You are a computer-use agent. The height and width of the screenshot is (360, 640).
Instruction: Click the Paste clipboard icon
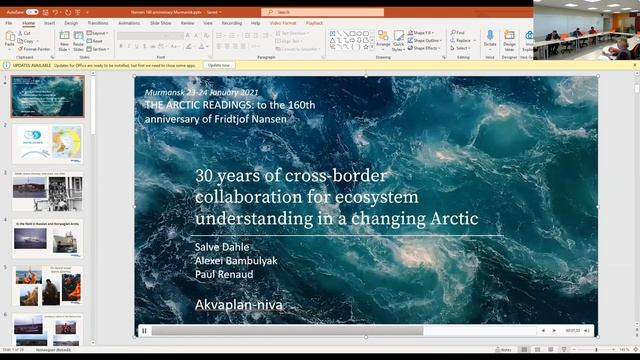[10, 37]
